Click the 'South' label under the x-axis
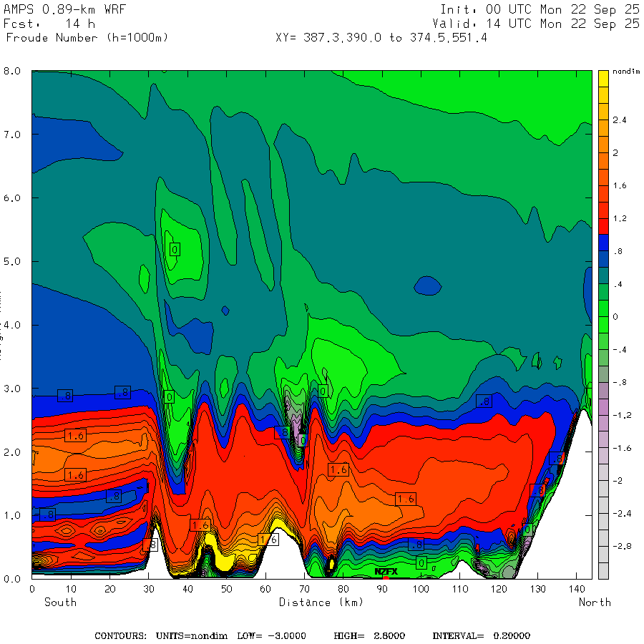This screenshot has height=644, width=644. pos(60,602)
